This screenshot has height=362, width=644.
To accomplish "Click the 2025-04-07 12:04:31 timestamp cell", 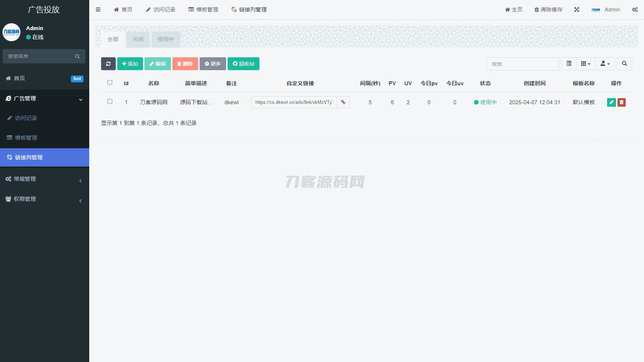I will click(535, 102).
